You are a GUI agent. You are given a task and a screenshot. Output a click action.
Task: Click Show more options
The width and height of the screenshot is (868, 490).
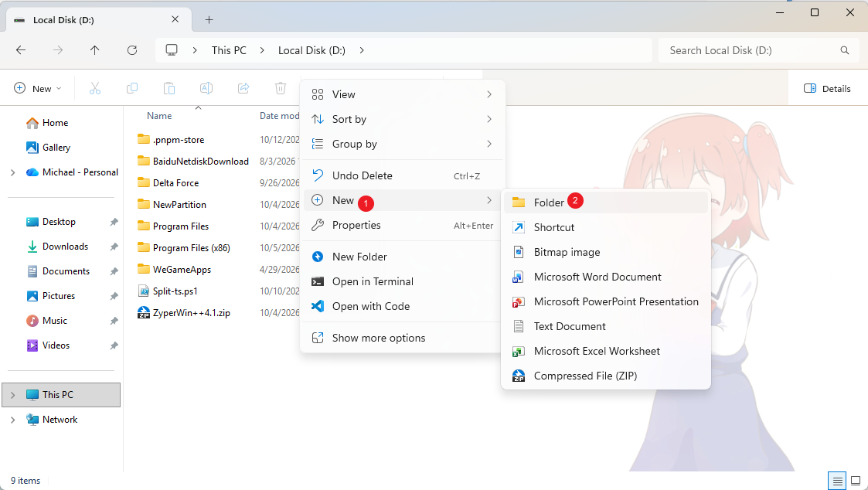(x=403, y=338)
